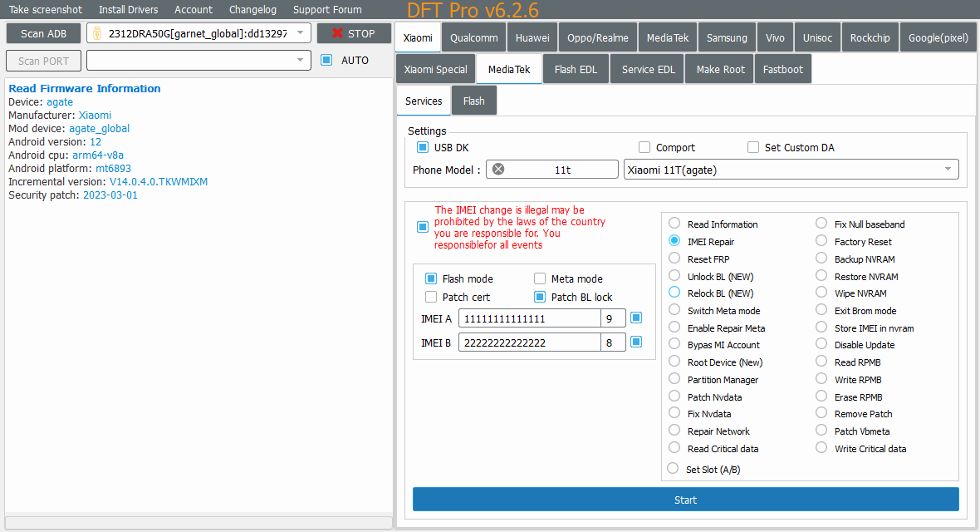This screenshot has width=980, height=532.
Task: Switch to top-row MediaTek brand tab
Action: click(668, 37)
